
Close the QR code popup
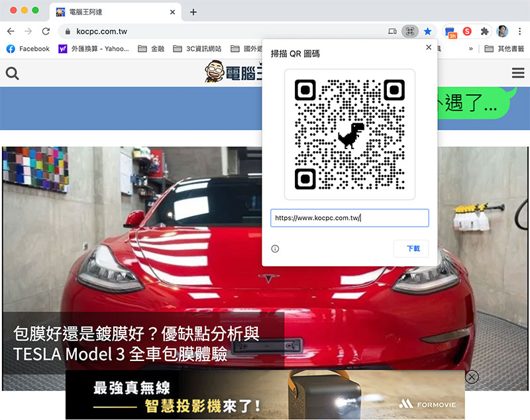[x=429, y=47]
